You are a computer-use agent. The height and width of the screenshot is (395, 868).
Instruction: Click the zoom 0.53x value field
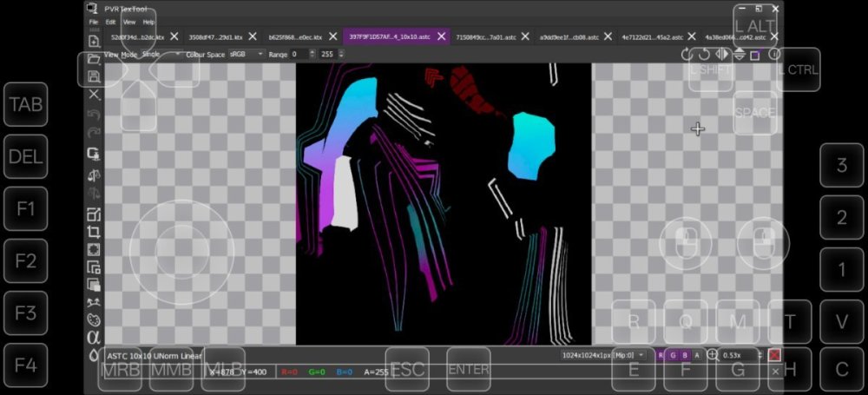[x=740, y=355]
